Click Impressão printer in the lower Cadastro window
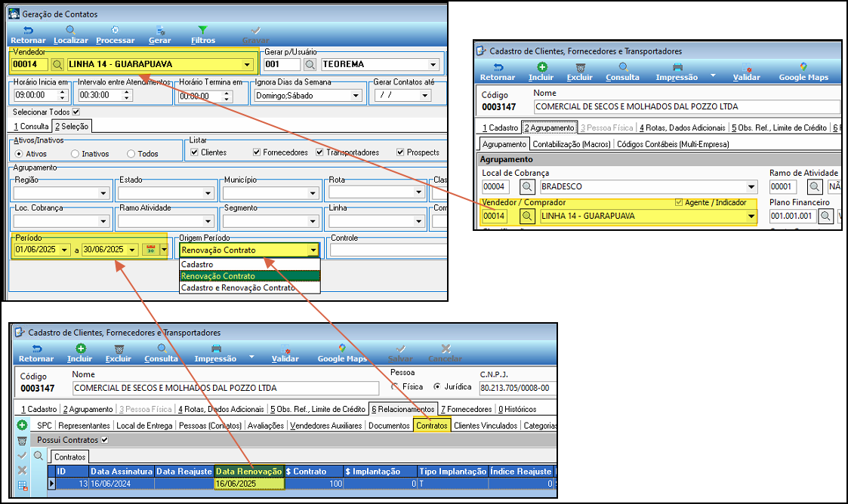The image size is (848, 504). pos(216,353)
